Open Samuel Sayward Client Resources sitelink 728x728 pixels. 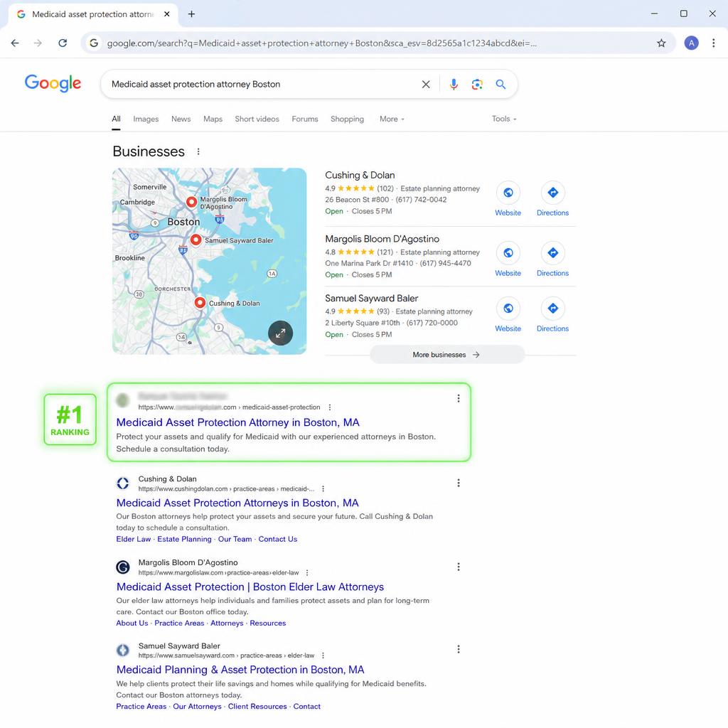tap(257, 706)
